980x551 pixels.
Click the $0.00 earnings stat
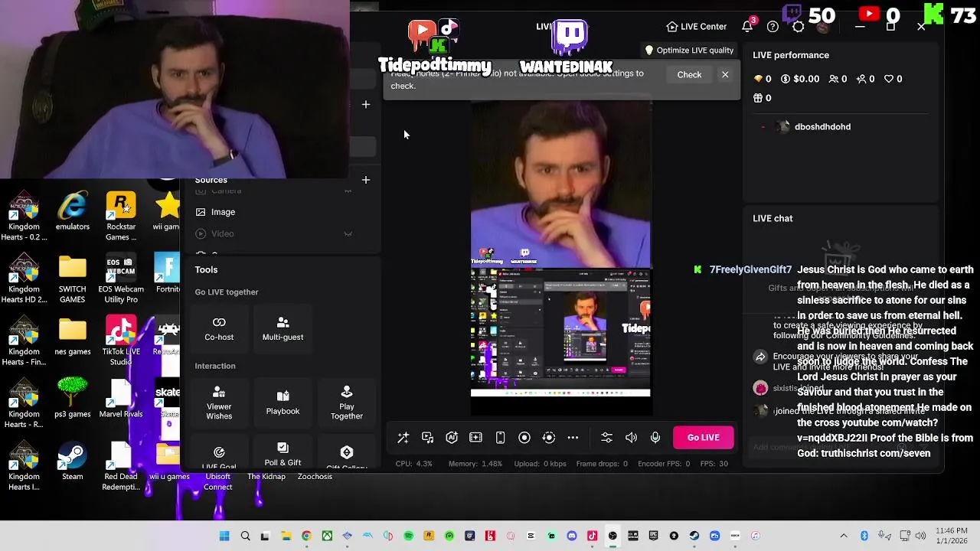pyautogui.click(x=799, y=79)
